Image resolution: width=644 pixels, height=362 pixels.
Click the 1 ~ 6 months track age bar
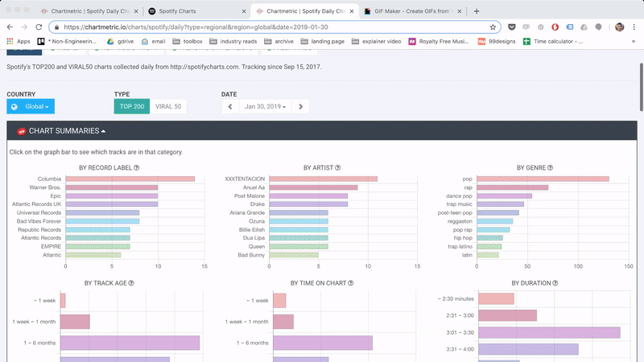point(130,343)
